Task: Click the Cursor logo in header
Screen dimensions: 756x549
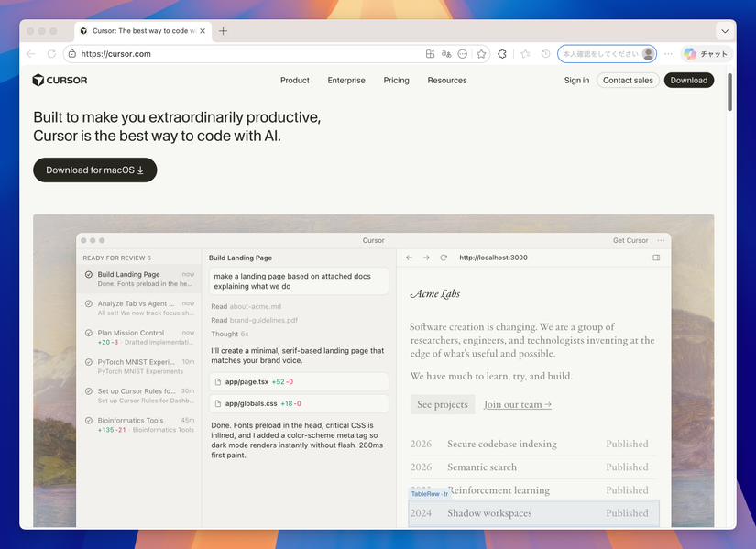Action: coord(60,80)
